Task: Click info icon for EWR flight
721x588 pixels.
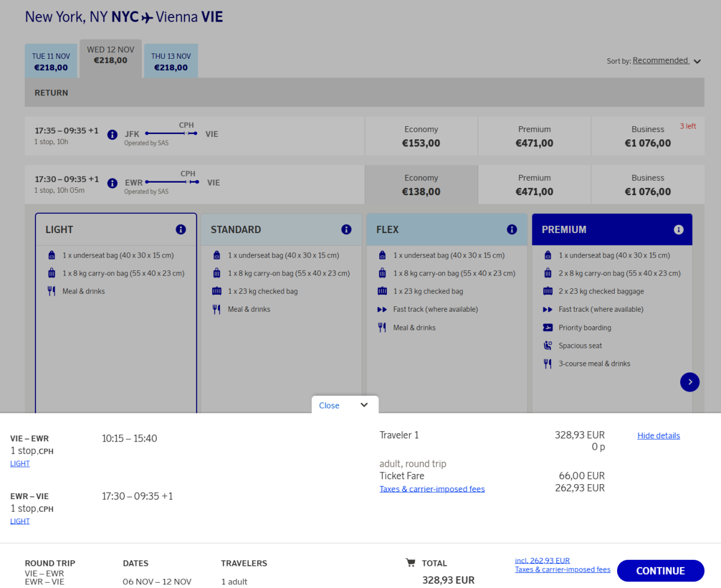Action: (112, 183)
